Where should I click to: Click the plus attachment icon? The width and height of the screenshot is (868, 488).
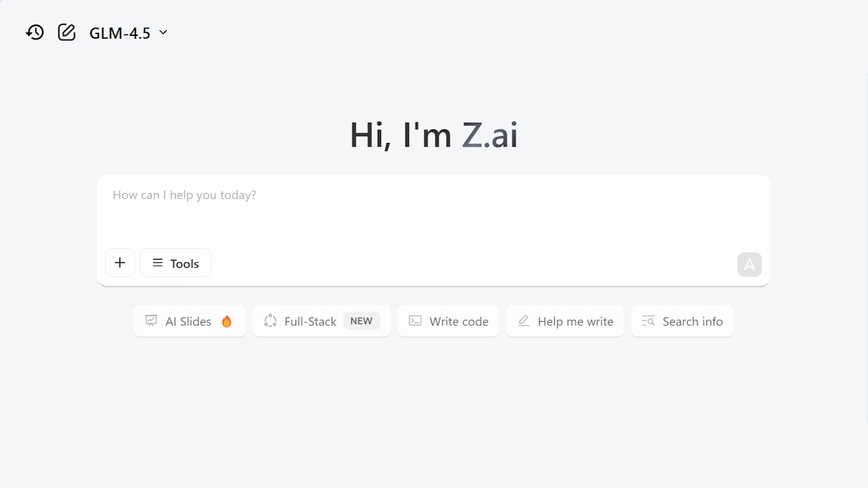point(120,262)
